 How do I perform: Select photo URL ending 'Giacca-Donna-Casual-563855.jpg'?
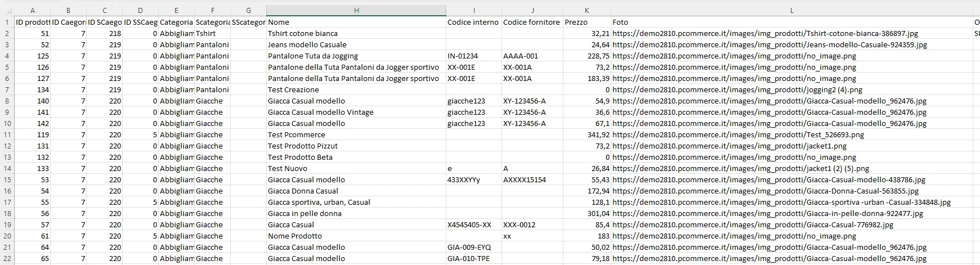791,191
